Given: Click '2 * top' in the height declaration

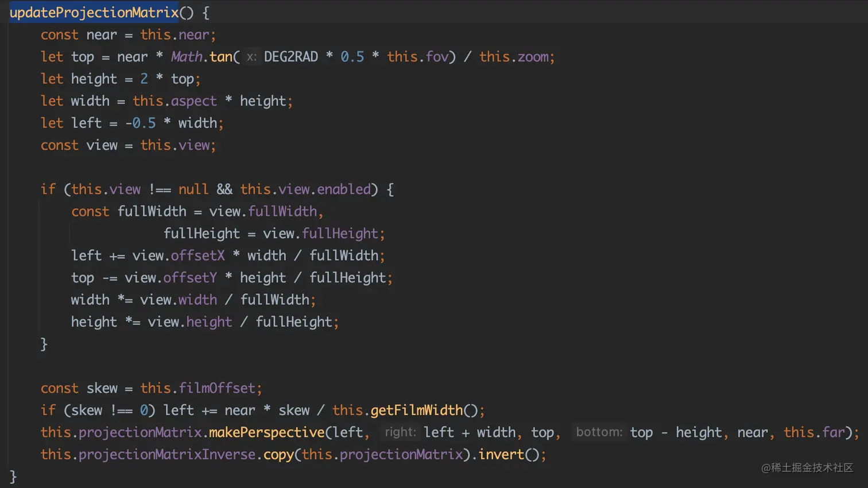Looking at the screenshot, I should 167,79.
